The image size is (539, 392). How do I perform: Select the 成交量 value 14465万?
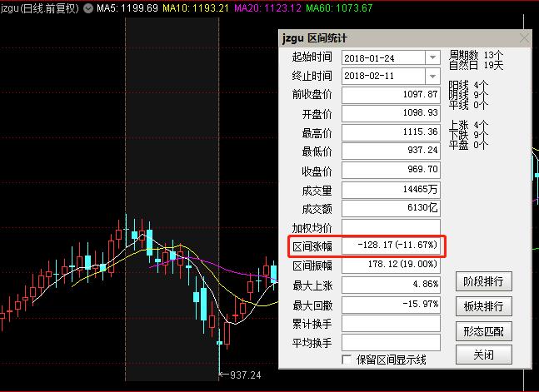(391, 189)
